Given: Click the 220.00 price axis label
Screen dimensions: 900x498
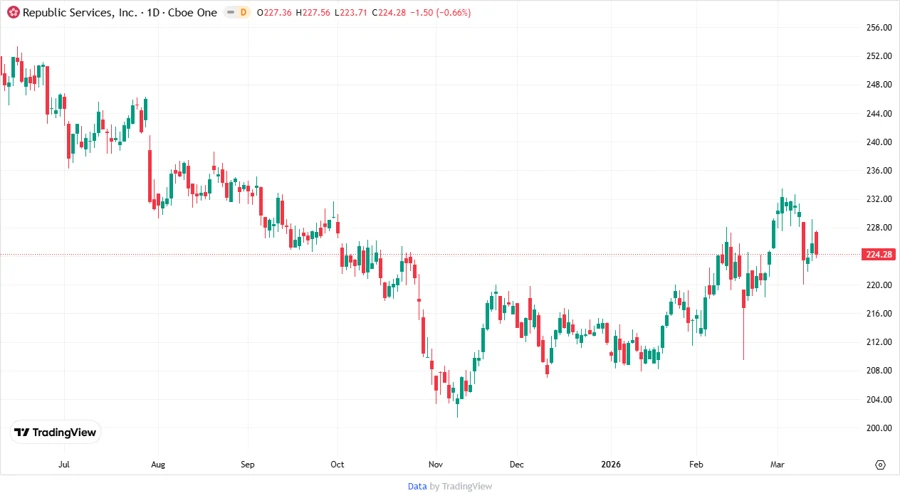Looking at the screenshot, I should pyautogui.click(x=879, y=285).
